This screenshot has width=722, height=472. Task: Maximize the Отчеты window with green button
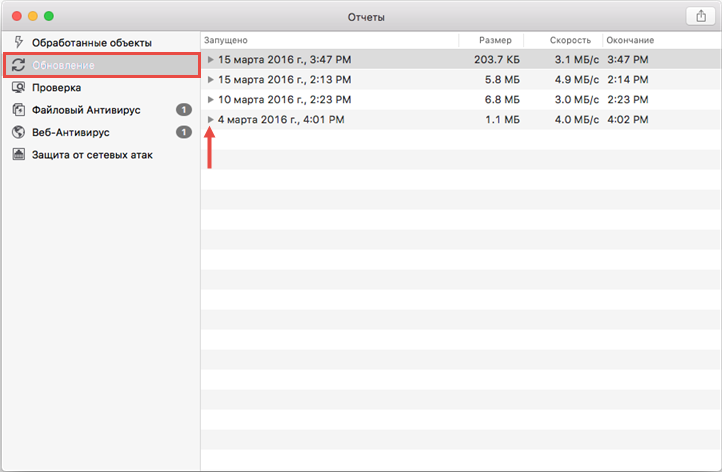(x=49, y=16)
